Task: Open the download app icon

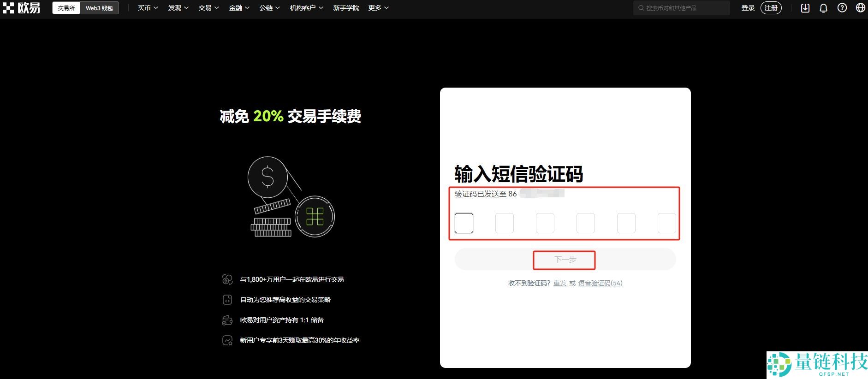Action: (805, 8)
